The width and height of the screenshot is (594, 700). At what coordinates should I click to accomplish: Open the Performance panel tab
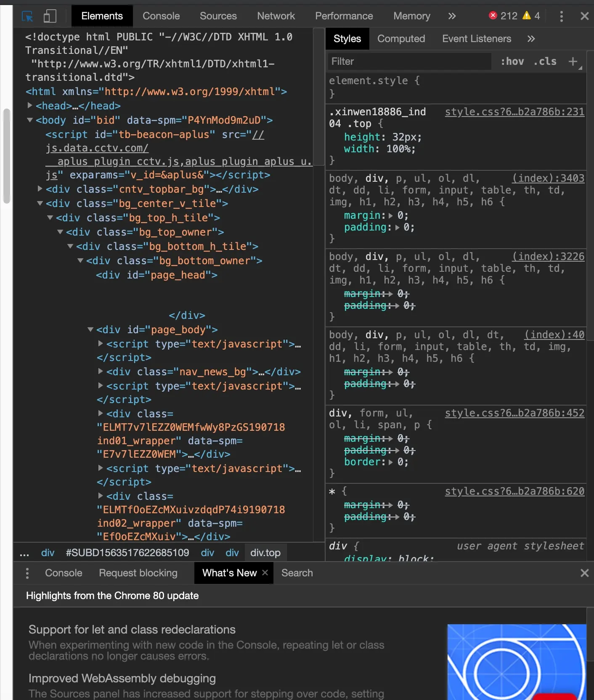click(x=344, y=16)
